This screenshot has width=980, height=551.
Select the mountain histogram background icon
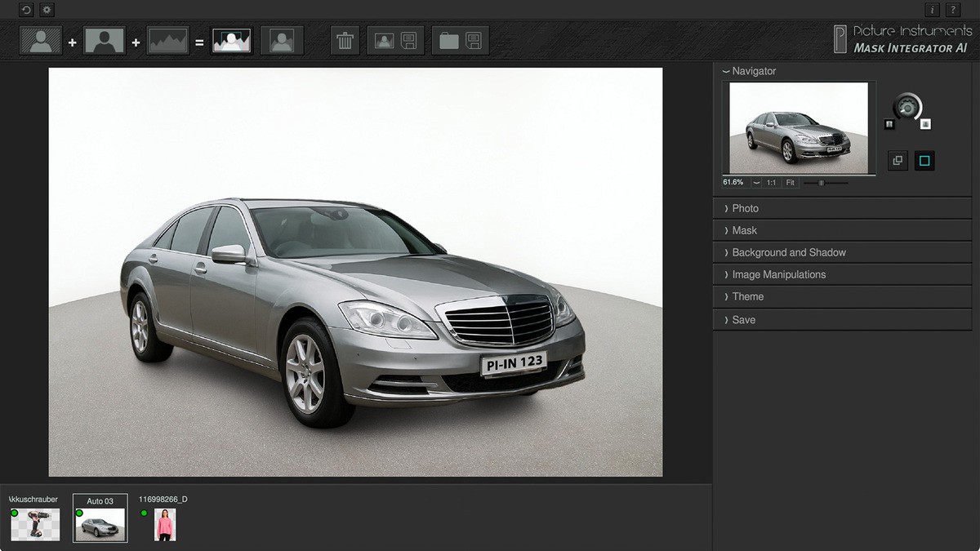168,40
